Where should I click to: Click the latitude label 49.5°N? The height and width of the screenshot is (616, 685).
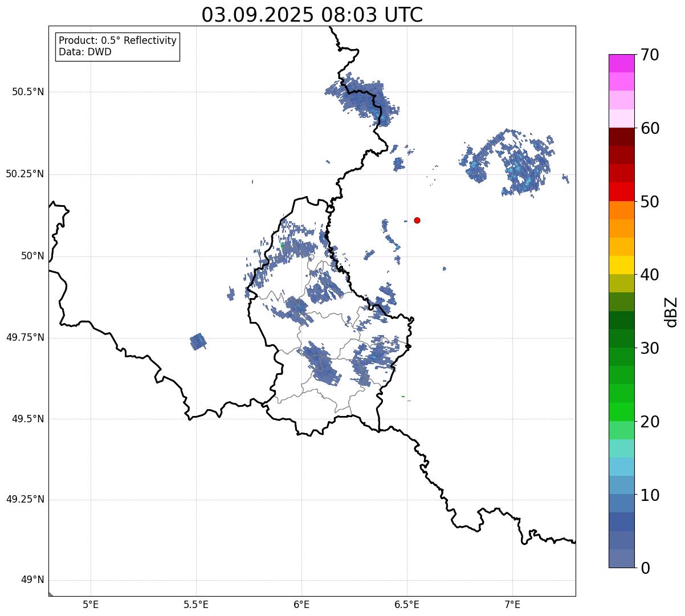coord(28,419)
